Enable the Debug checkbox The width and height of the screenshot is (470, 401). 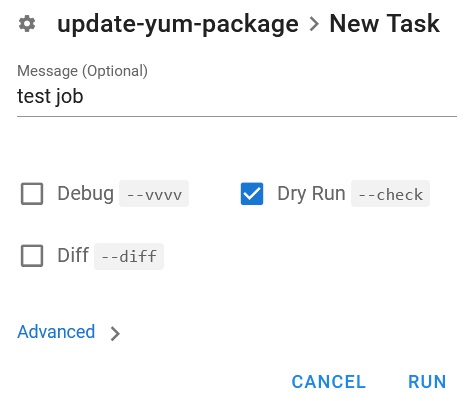(32, 194)
